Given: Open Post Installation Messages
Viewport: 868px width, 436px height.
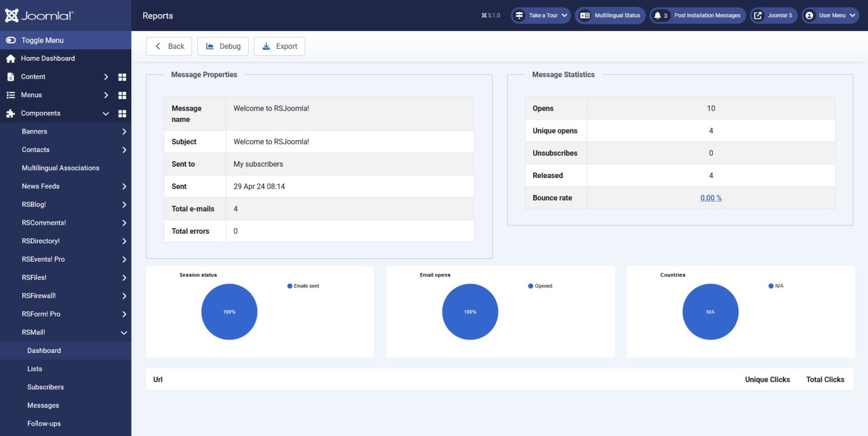Looking at the screenshot, I should pos(698,15).
